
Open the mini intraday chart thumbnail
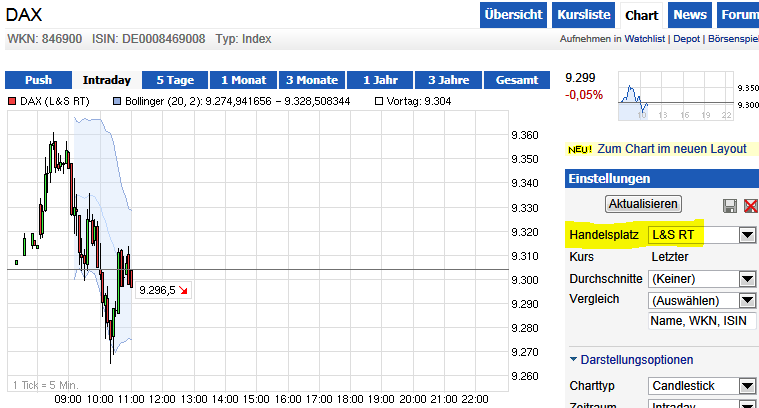coord(675,96)
